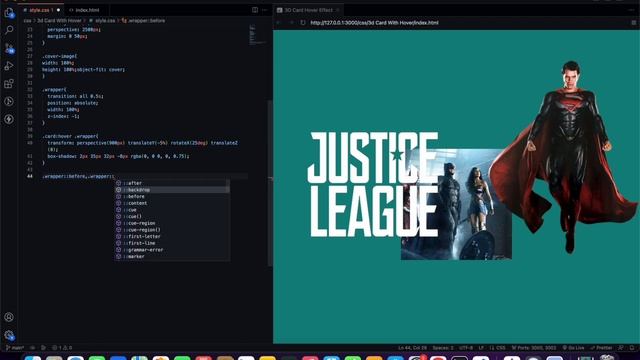Click the .wrapper::before breadcrumb symbol
This screenshot has width=640, height=360.
[143, 20]
